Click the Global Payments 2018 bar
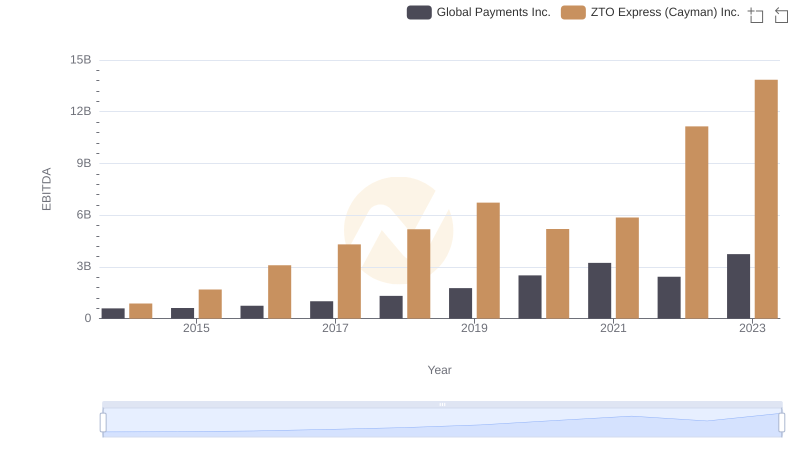 pos(391,307)
